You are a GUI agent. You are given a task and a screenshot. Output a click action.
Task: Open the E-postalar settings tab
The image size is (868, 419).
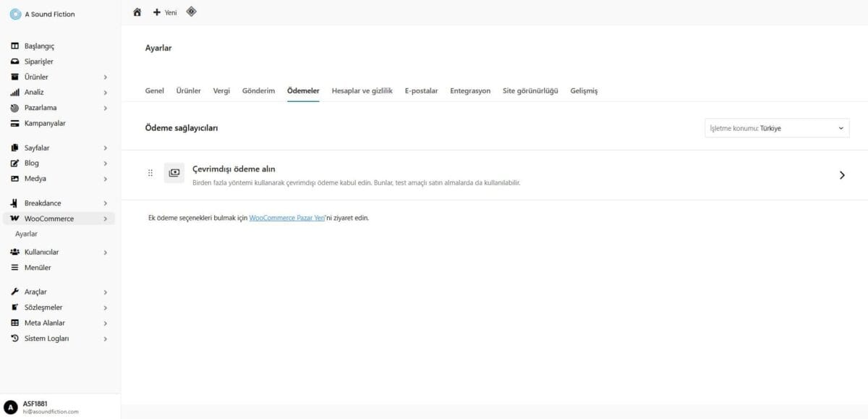point(422,90)
